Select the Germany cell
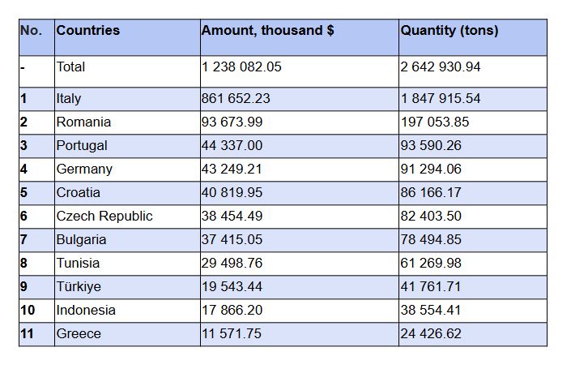The width and height of the screenshot is (588, 369). [x=84, y=169]
